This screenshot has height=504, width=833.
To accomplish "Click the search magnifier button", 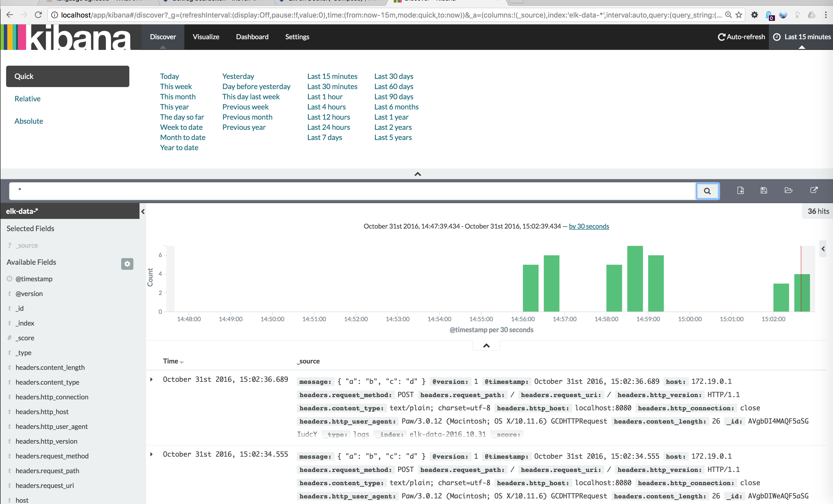I will coord(707,191).
